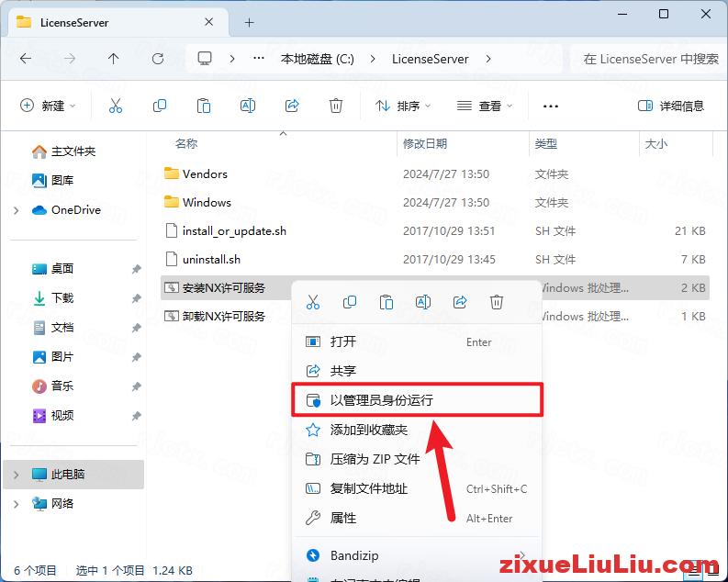
Task: Open the 排序 (Sort) dropdown
Action: point(402,106)
